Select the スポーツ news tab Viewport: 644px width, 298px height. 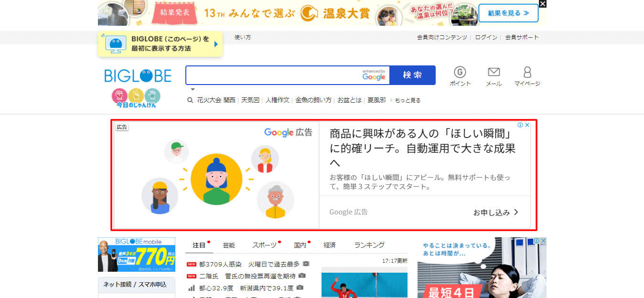pos(264,245)
